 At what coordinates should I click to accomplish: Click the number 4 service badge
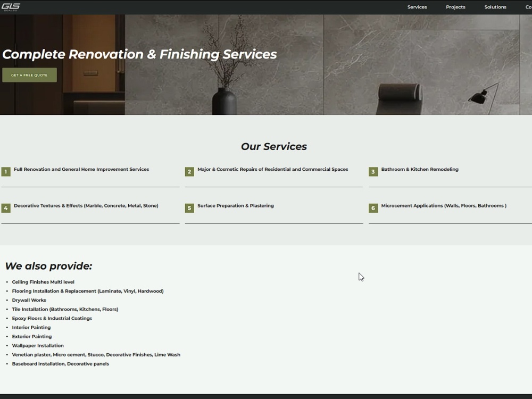[6, 208]
